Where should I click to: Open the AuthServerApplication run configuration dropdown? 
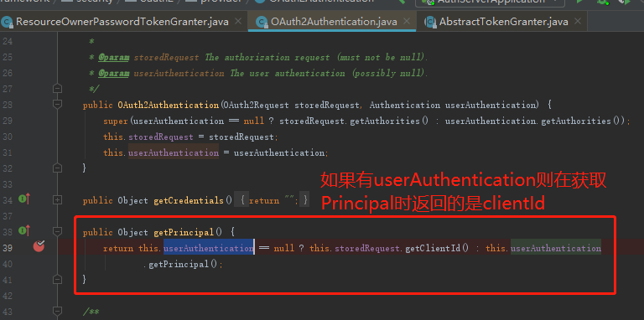[x=490, y=2]
